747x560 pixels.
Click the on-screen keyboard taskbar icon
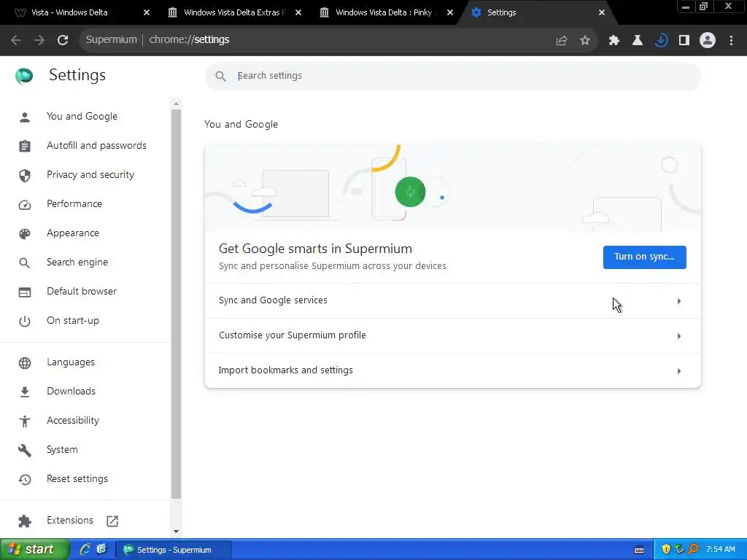639,550
